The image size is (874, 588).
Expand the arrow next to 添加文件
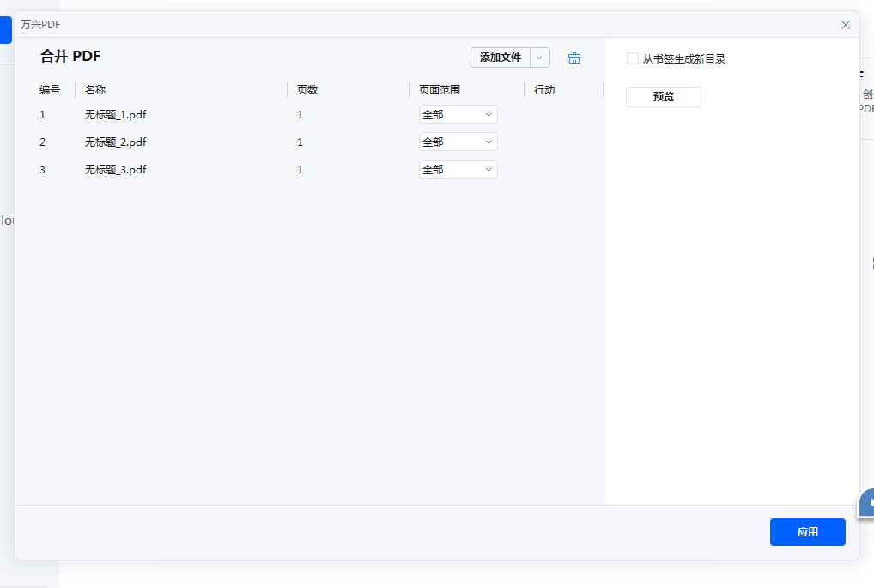click(541, 58)
